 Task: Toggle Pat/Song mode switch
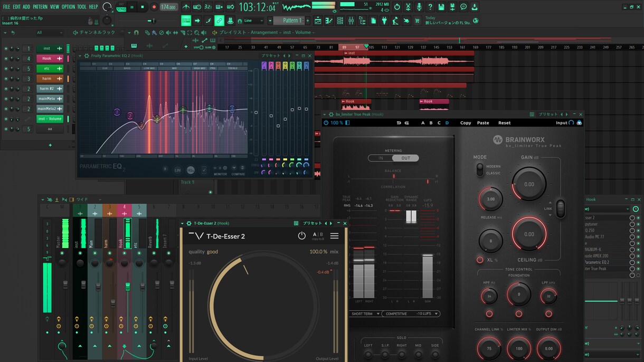[121, 7]
